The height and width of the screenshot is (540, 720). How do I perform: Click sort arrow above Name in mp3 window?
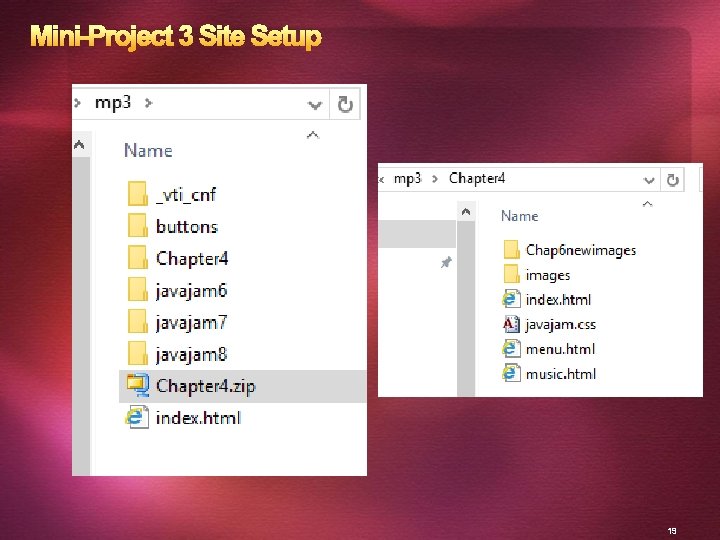313,135
